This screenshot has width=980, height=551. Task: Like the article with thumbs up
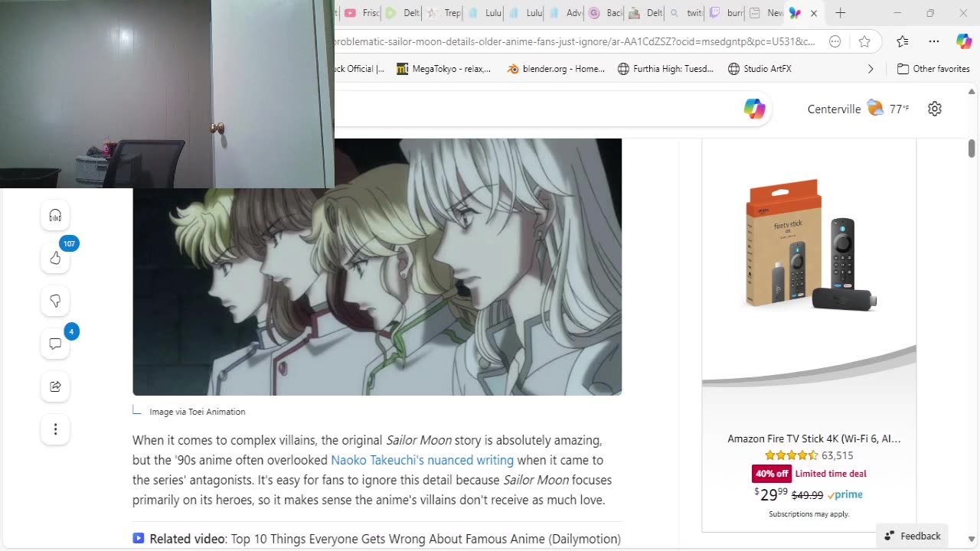[55, 258]
